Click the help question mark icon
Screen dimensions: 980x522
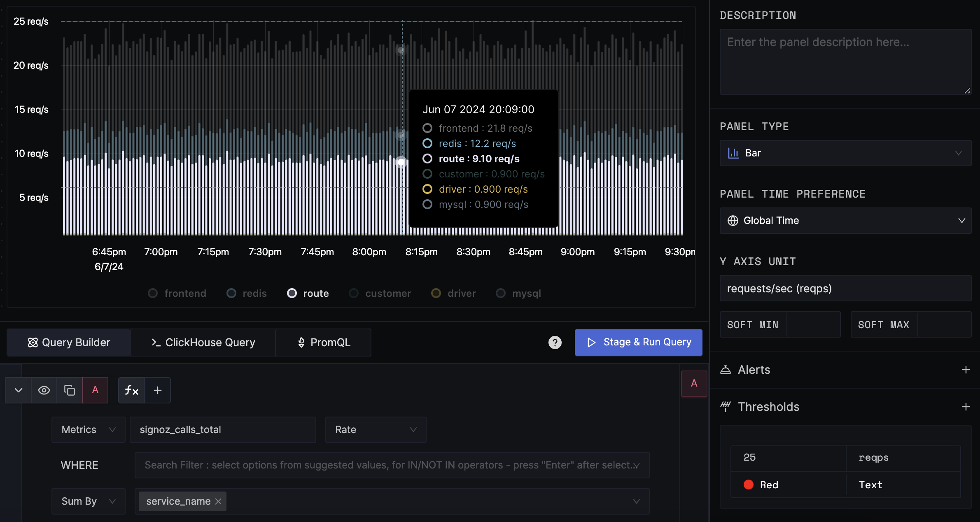click(x=555, y=343)
